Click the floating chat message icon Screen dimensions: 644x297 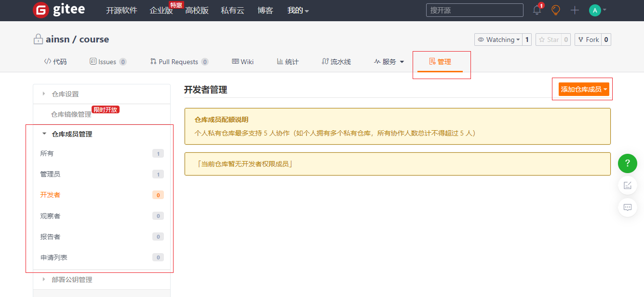(627, 207)
